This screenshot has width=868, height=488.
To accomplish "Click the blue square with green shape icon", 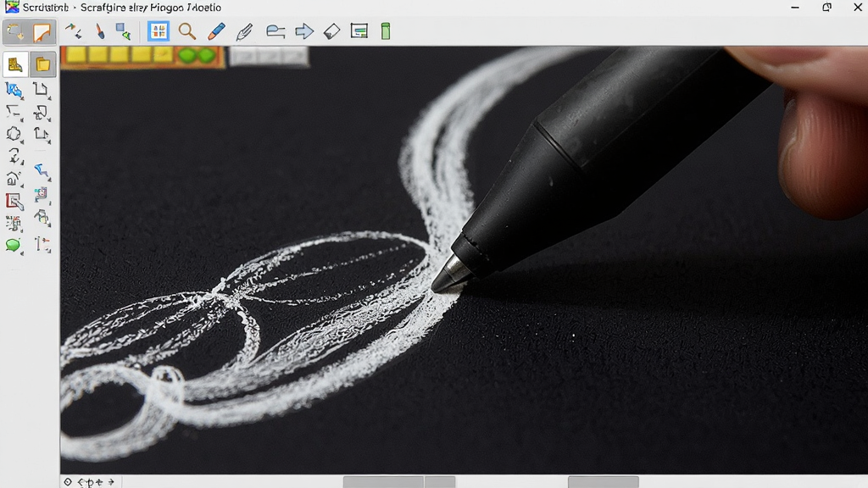I will pos(124,31).
